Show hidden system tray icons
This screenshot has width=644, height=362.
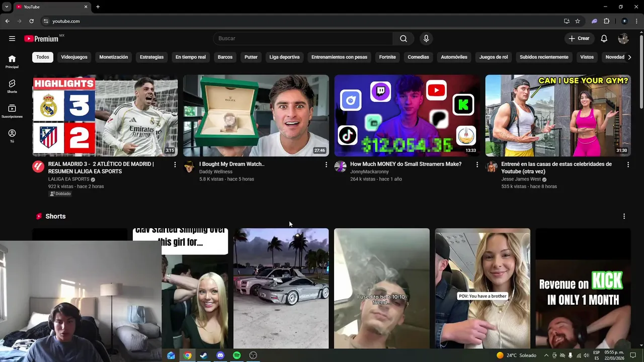point(546,355)
